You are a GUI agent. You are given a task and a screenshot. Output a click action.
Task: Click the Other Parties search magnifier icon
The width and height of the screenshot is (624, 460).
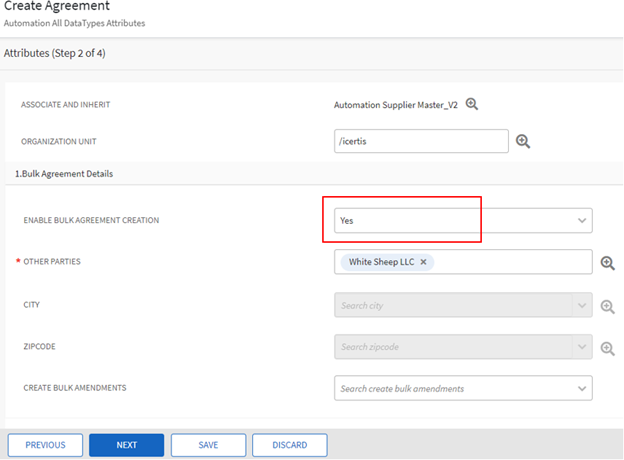pyautogui.click(x=607, y=263)
